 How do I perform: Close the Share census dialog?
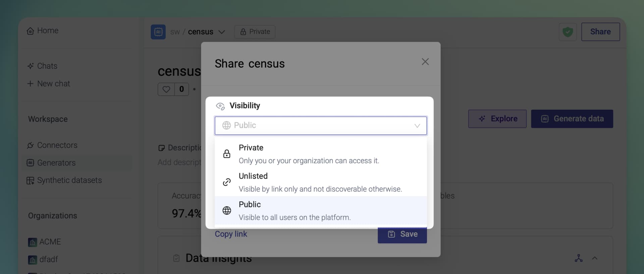click(425, 62)
